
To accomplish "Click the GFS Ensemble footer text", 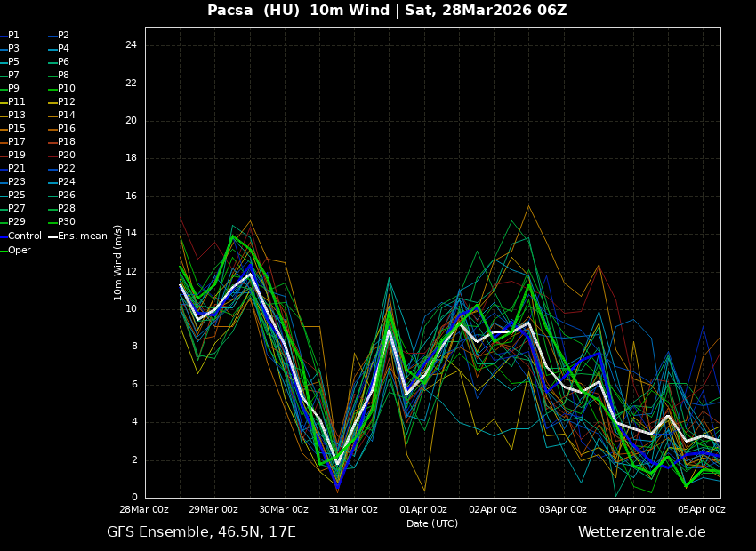I will click(x=201, y=532).
